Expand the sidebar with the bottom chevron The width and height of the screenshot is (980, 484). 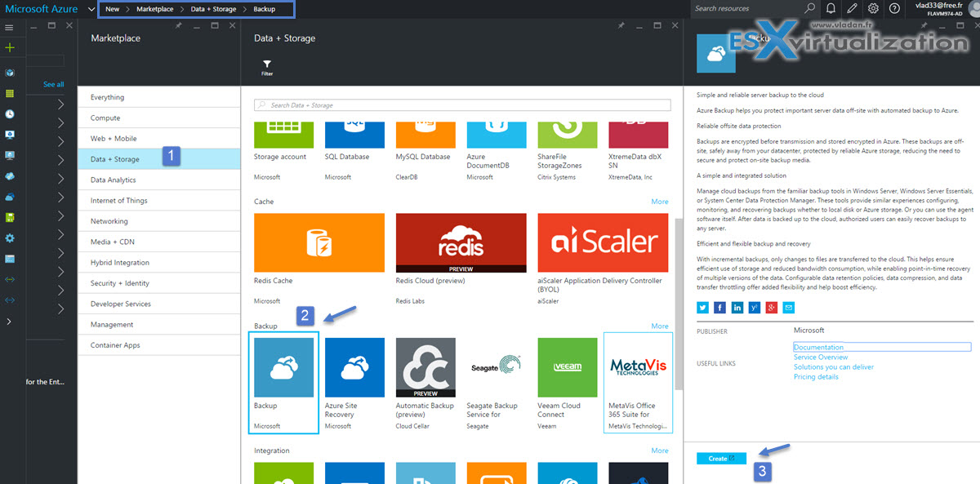coord(9,322)
